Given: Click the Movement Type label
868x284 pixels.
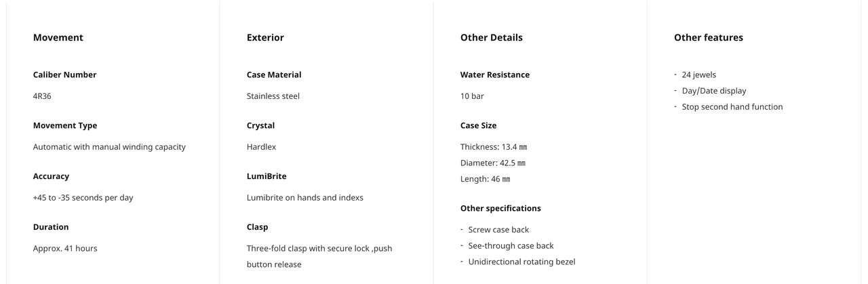Looking at the screenshot, I should click(x=65, y=125).
